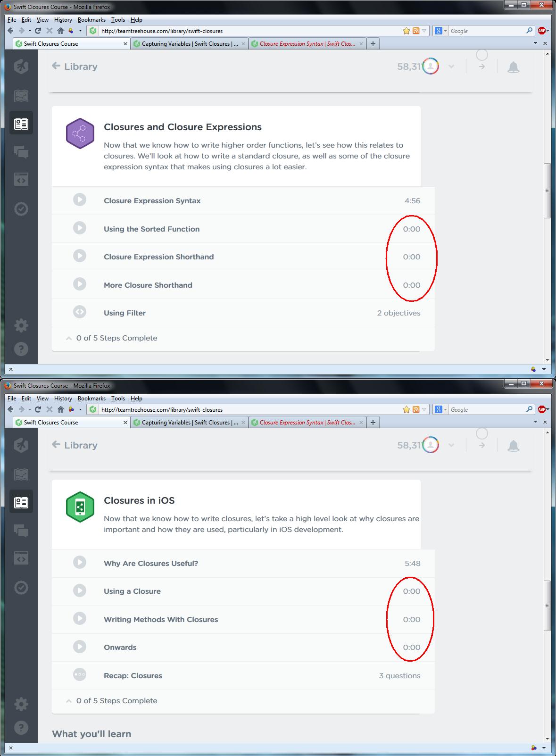Collapse the steps list under Closures in iOS
Screen dimensions: 556x756
click(69, 701)
